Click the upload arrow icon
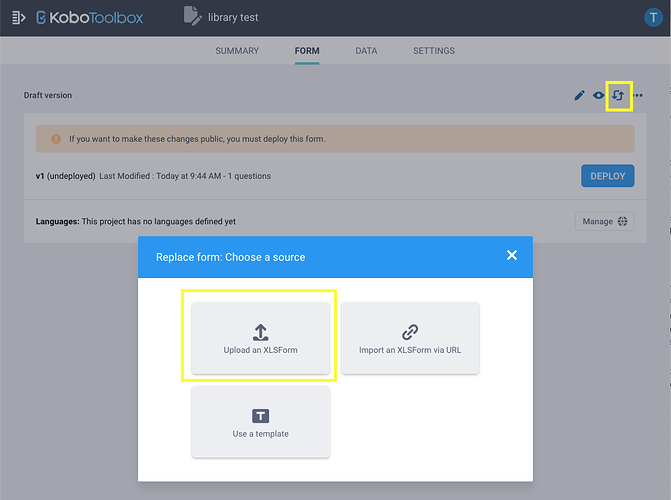Image resolution: width=671 pixels, height=500 pixels. tap(261, 332)
